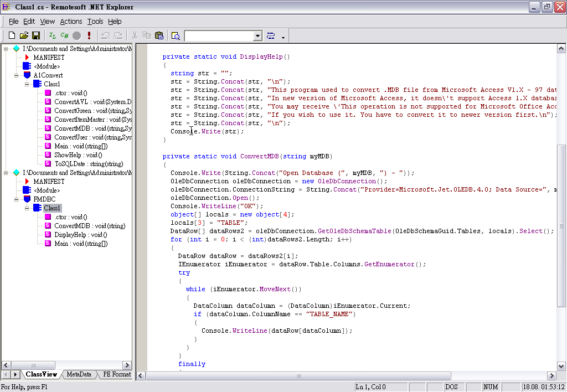The width and height of the screenshot is (567, 392).
Task: Click the gray Stop octagon icon
Action: tap(76, 35)
